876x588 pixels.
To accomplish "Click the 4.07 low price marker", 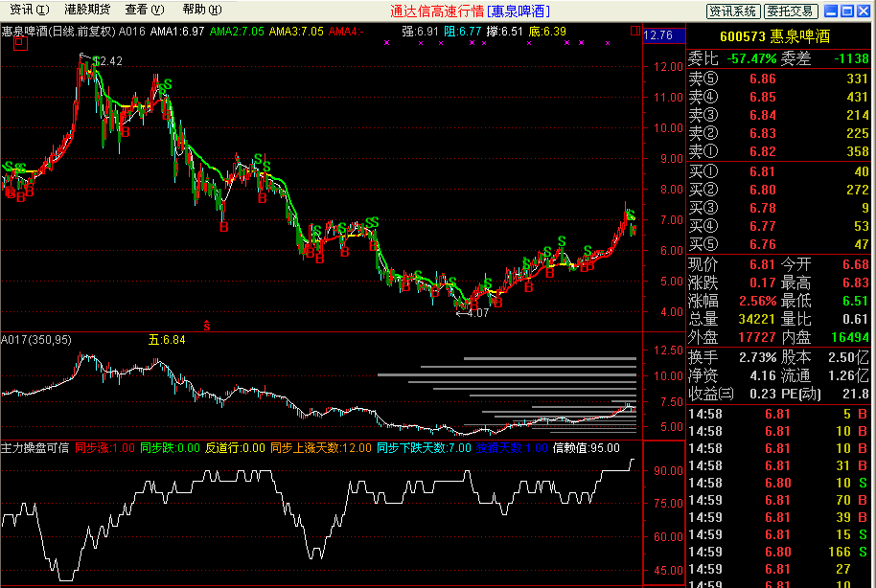I will click(473, 313).
